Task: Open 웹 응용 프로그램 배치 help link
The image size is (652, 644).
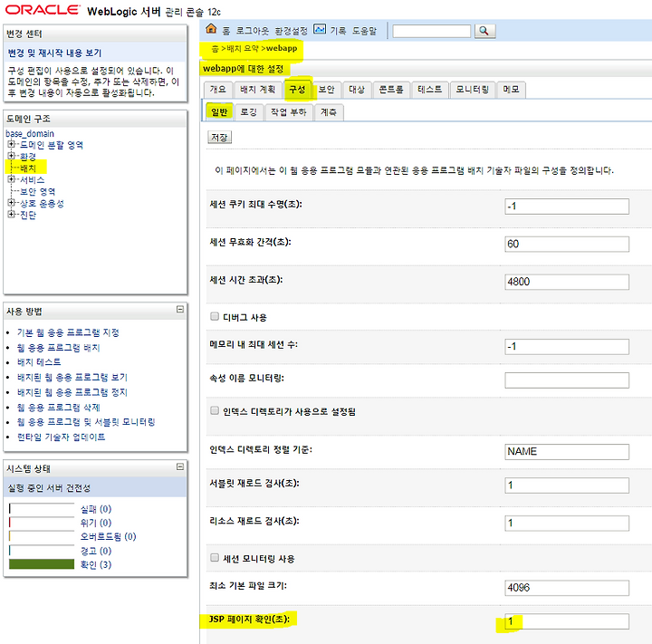Action: (58, 348)
